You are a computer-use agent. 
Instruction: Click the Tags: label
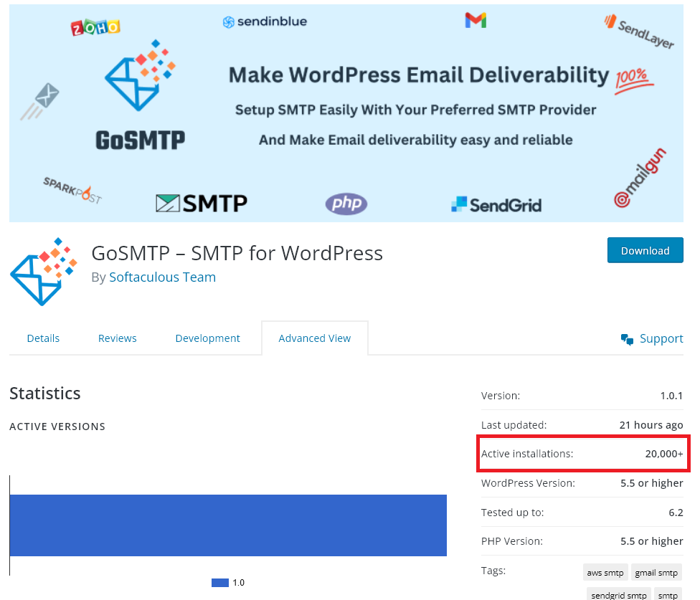coord(493,571)
